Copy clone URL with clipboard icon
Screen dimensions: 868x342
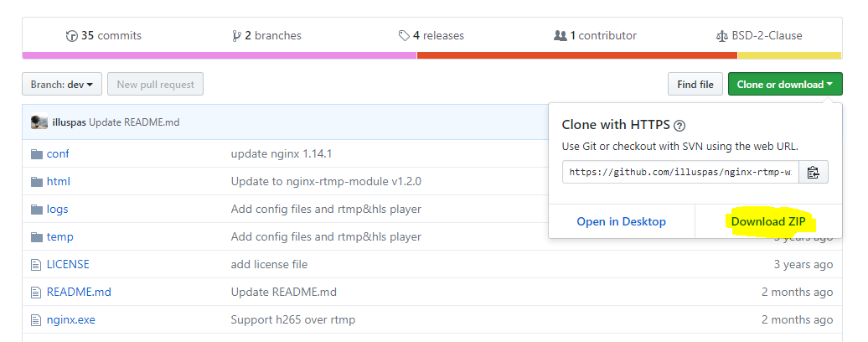click(814, 172)
